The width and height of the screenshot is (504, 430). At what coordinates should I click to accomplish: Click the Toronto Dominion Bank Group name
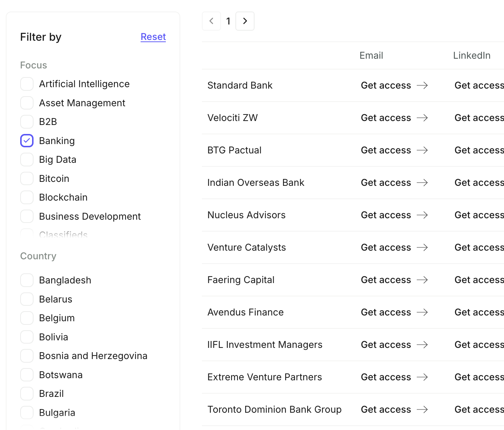tap(274, 409)
